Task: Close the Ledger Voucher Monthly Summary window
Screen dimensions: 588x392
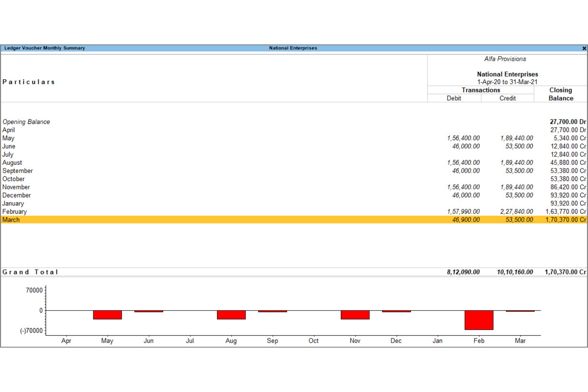Action: pos(584,48)
